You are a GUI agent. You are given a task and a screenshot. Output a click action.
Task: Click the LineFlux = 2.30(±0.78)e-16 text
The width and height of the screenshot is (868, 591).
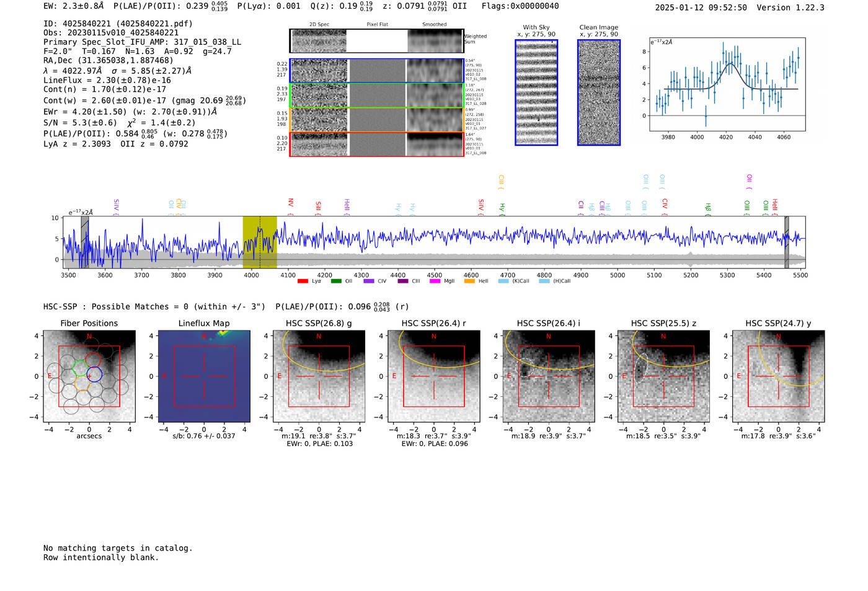click(107, 80)
